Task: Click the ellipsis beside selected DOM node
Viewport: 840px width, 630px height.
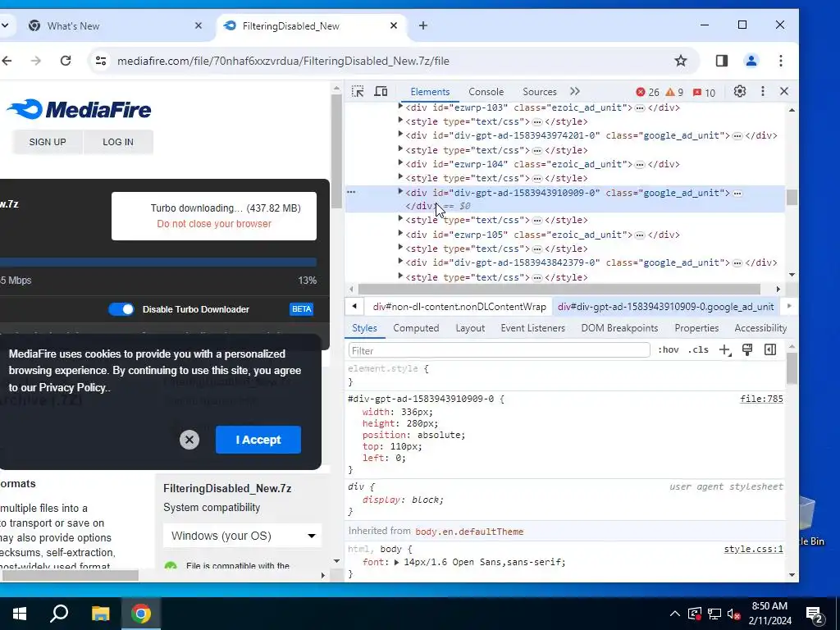Action: tap(737, 193)
